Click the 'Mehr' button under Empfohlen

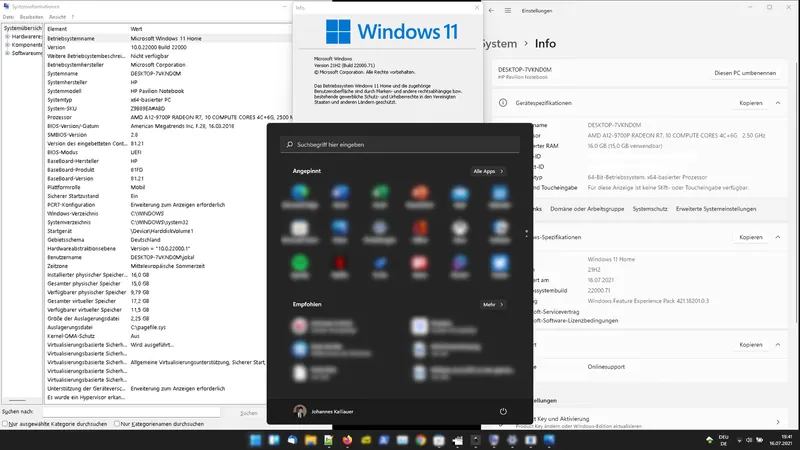[x=493, y=304]
